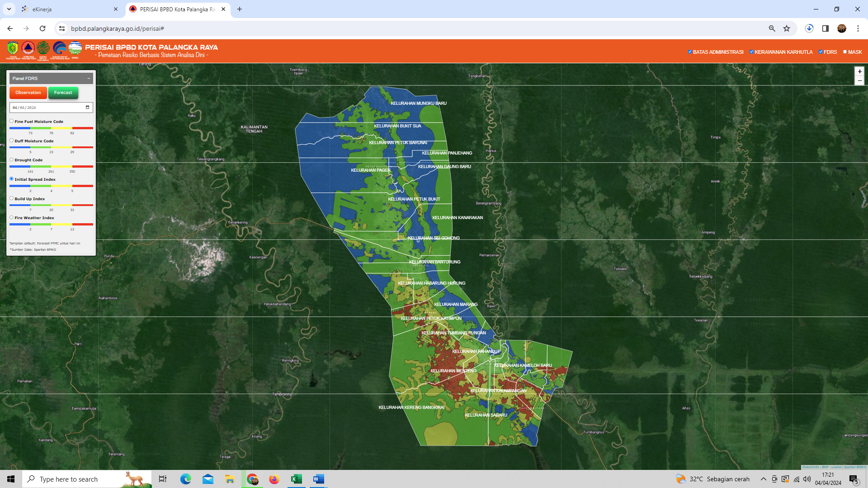
Task: Go back to previous page
Action: tap(10, 28)
